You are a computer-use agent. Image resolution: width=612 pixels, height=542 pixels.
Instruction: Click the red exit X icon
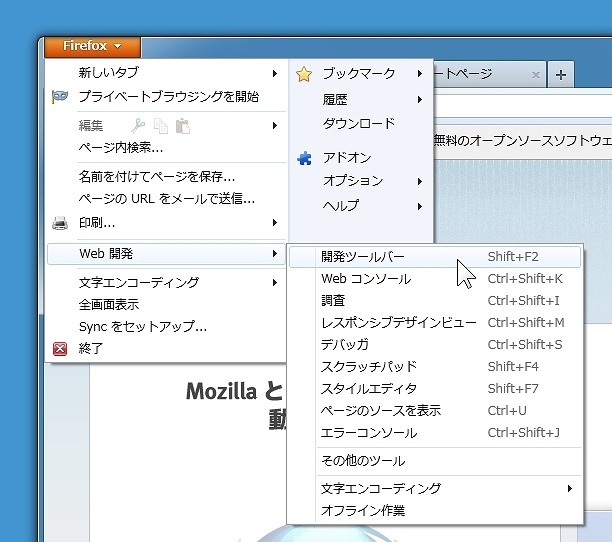tap(60, 349)
